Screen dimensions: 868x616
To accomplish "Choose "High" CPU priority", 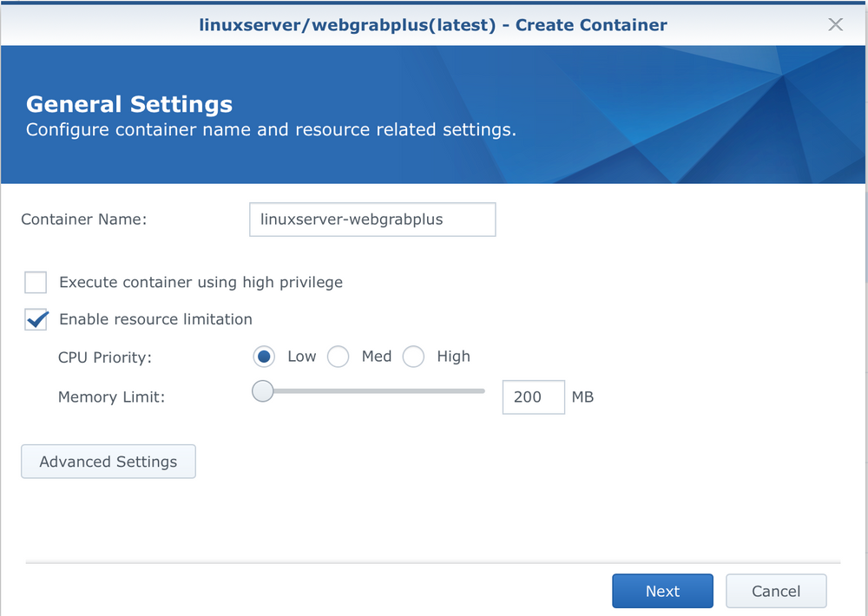I will 413,356.
